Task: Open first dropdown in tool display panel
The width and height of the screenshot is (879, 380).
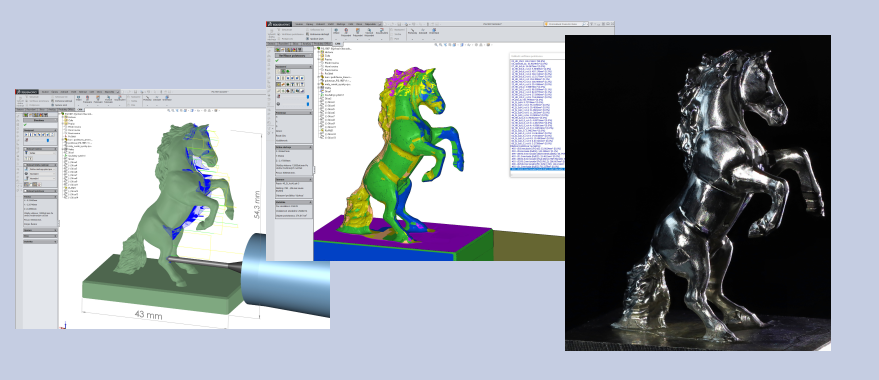Action: pos(42,153)
